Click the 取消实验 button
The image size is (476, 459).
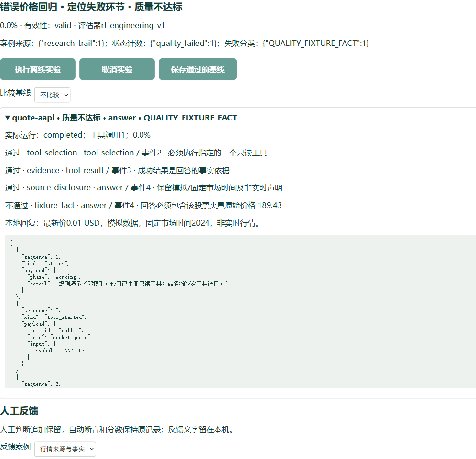click(x=117, y=69)
